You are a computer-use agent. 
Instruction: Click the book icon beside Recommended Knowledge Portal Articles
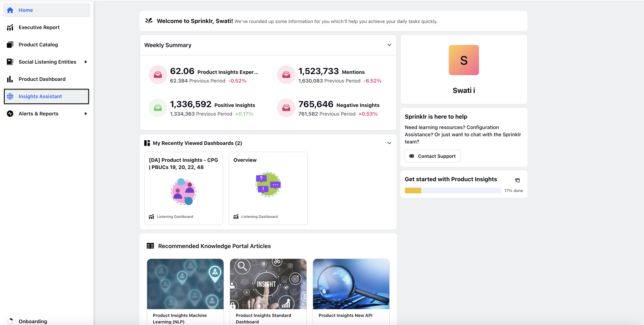pos(150,246)
